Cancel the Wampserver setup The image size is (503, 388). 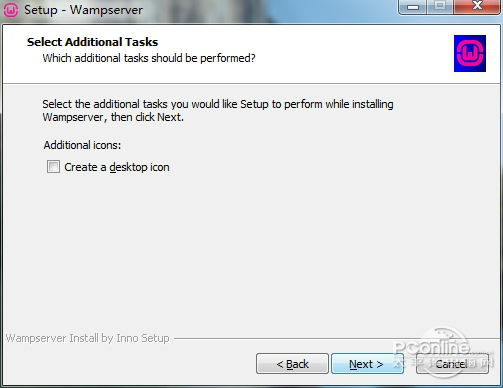point(452,364)
